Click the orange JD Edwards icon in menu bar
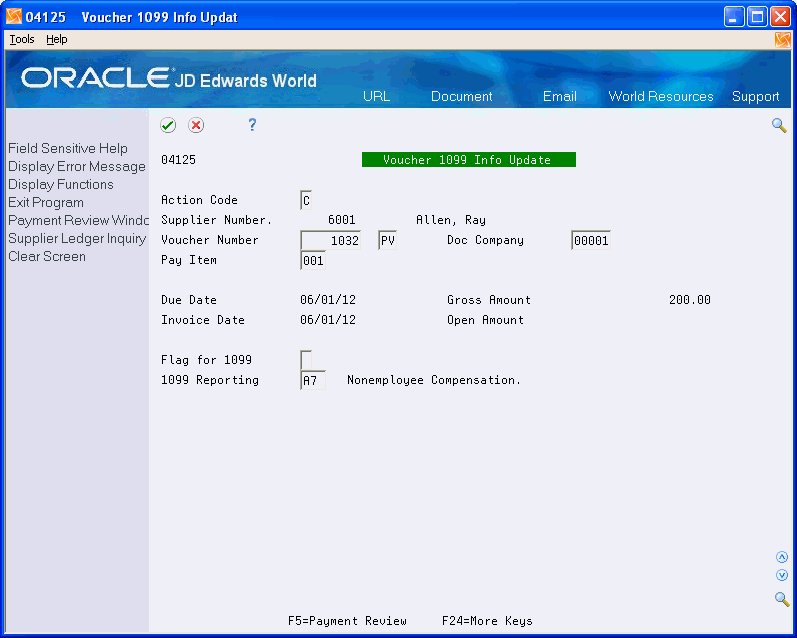Image resolution: width=797 pixels, height=638 pixels. pyautogui.click(x=783, y=40)
